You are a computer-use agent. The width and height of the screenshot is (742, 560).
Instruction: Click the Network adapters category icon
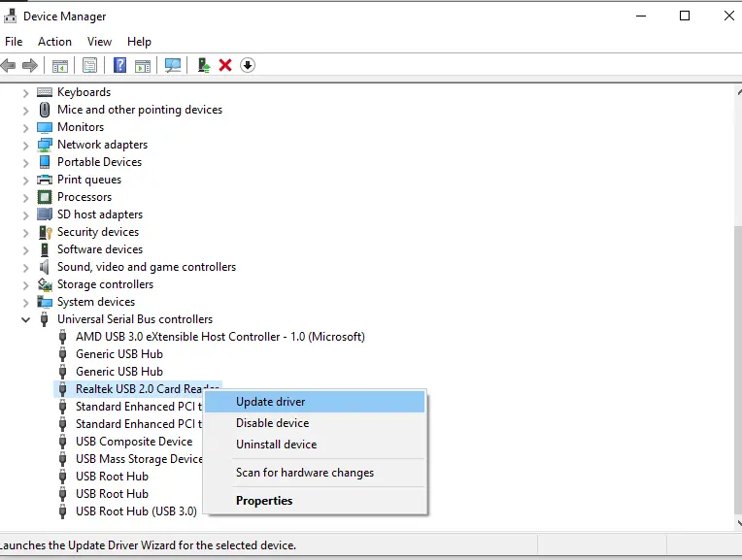[45, 145]
